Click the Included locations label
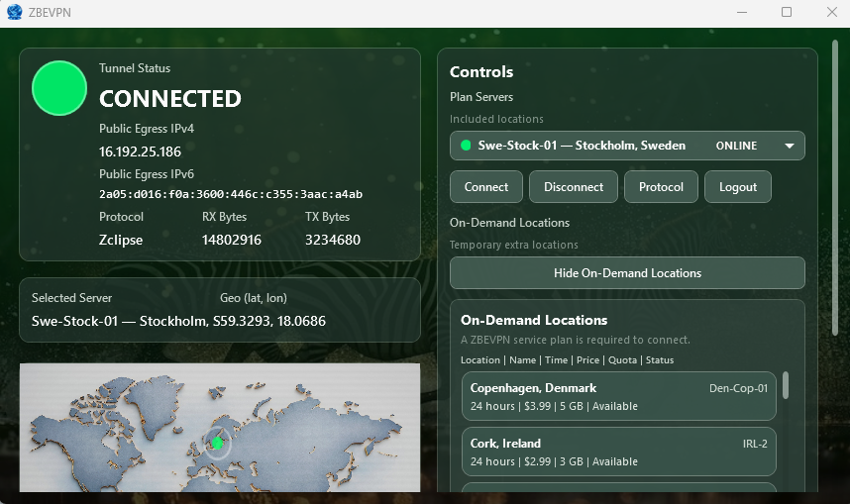Screen dimensions: 850x504 [496, 119]
